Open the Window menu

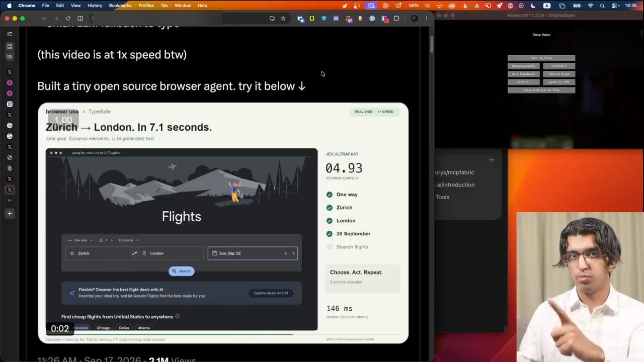183,6
